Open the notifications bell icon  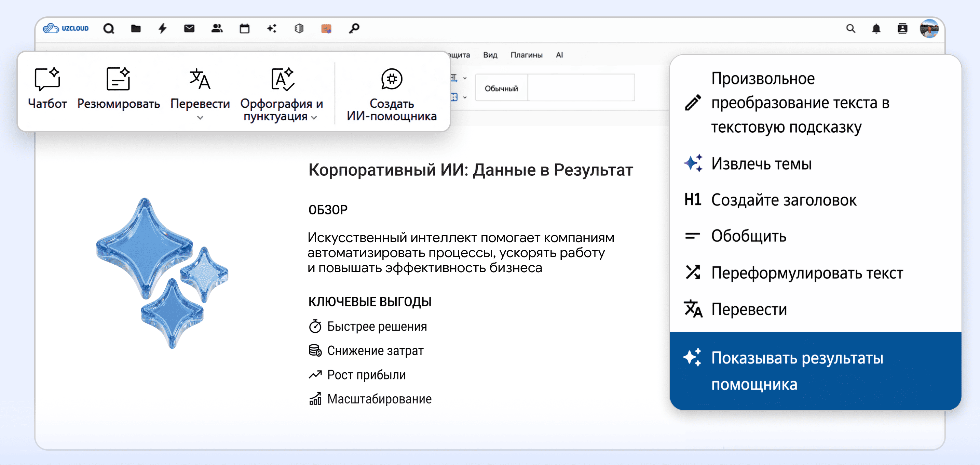(876, 28)
